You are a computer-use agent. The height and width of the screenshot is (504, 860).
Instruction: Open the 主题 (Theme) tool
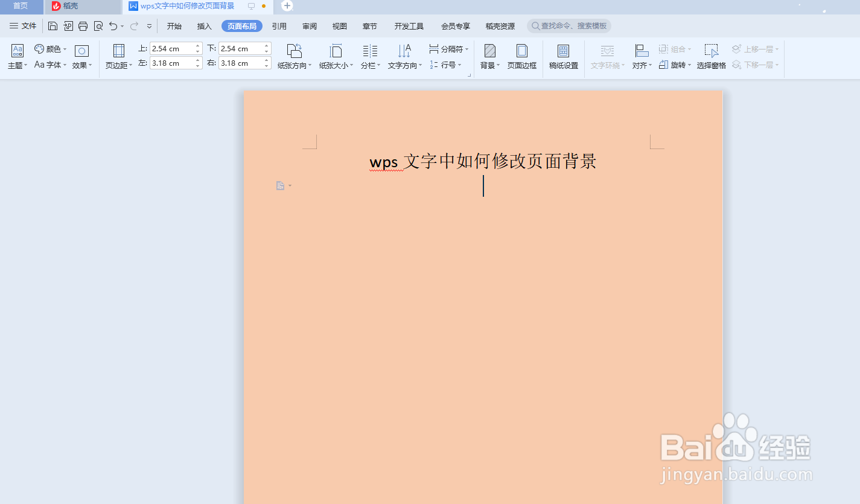coord(16,56)
